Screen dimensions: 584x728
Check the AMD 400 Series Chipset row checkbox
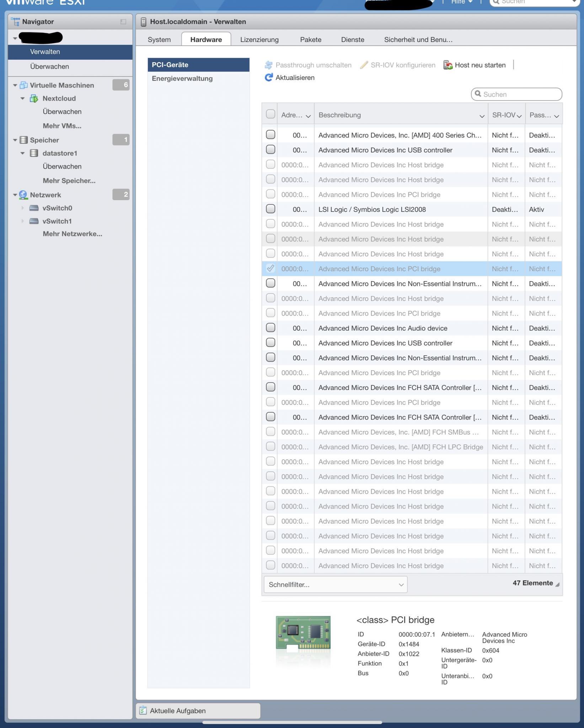[270, 135]
